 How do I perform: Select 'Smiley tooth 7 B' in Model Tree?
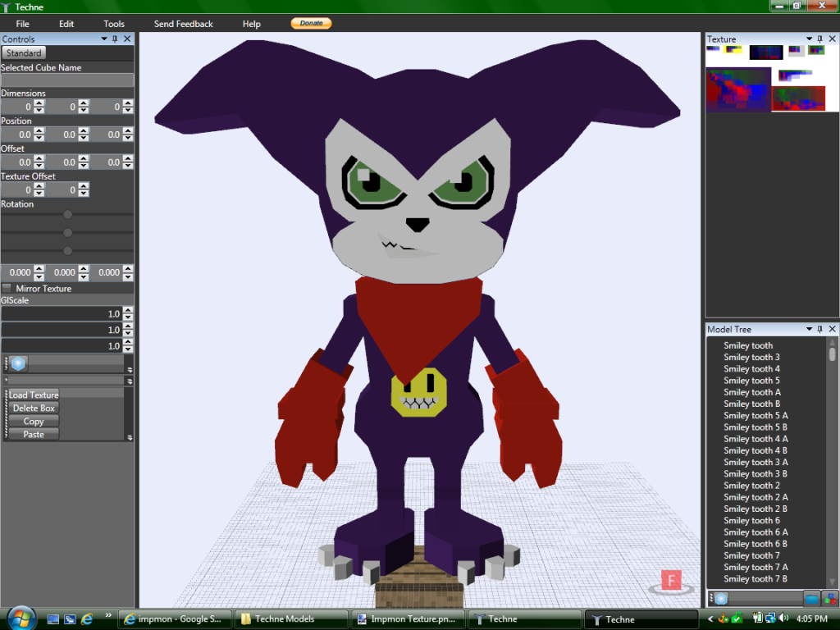[x=756, y=578]
